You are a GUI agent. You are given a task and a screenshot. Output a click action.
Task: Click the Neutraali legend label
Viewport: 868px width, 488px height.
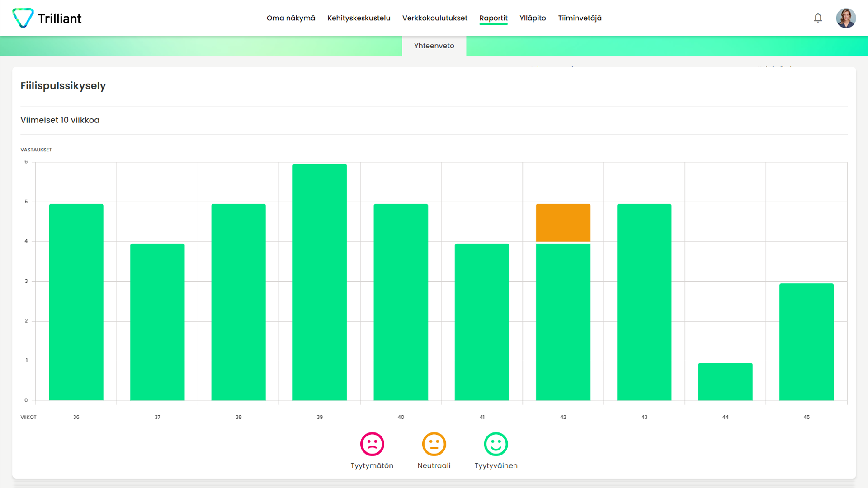coord(434,465)
